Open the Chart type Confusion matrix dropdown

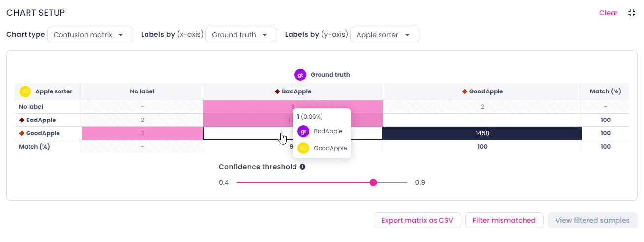pyautogui.click(x=90, y=35)
